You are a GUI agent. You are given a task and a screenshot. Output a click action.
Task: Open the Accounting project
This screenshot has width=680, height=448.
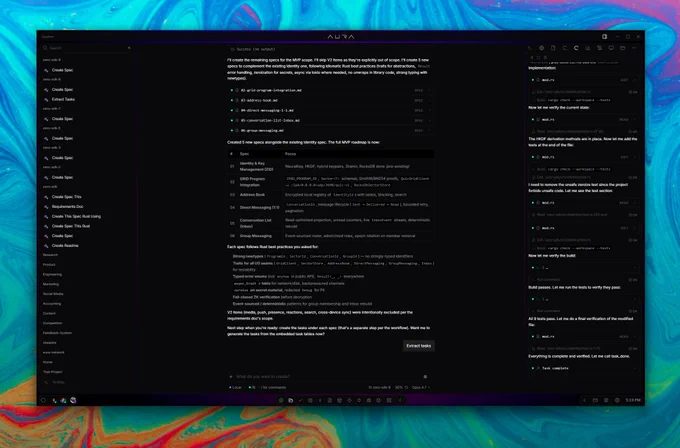(x=52, y=304)
